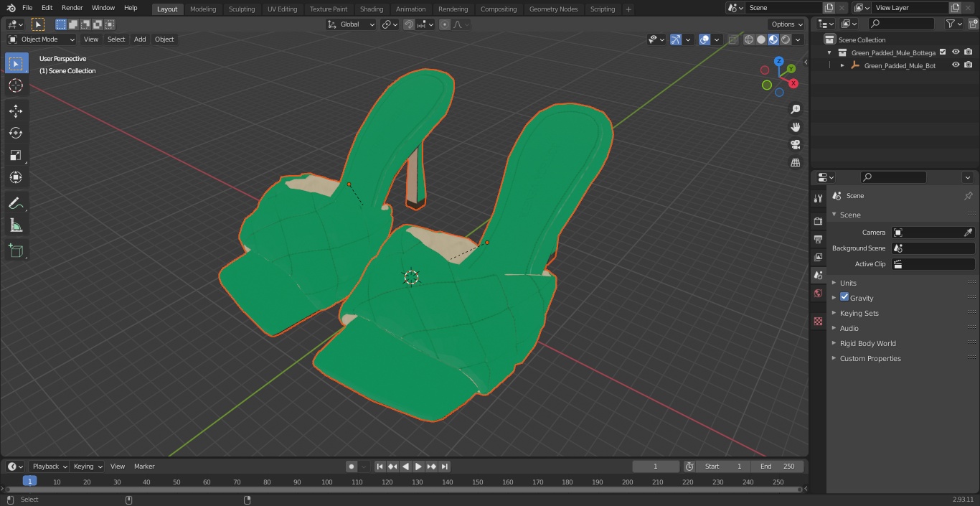Open the Tool properties tab
The height and width of the screenshot is (506, 980).
point(818,198)
